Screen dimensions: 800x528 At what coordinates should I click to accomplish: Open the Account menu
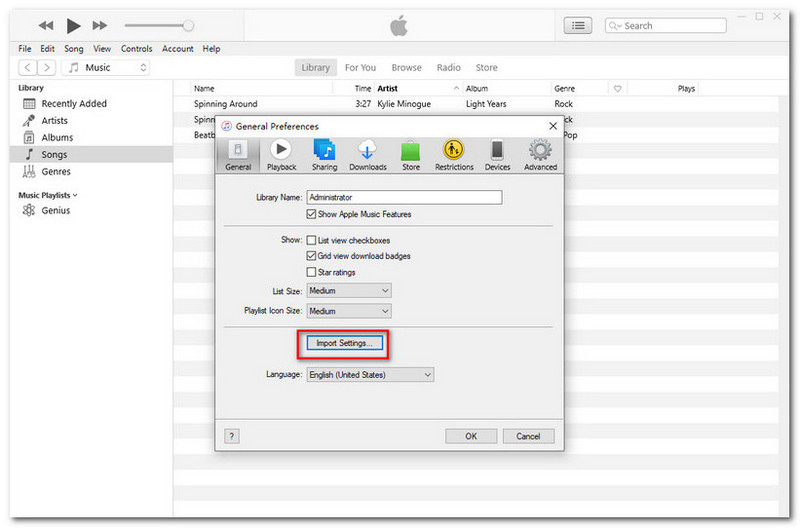tap(178, 48)
